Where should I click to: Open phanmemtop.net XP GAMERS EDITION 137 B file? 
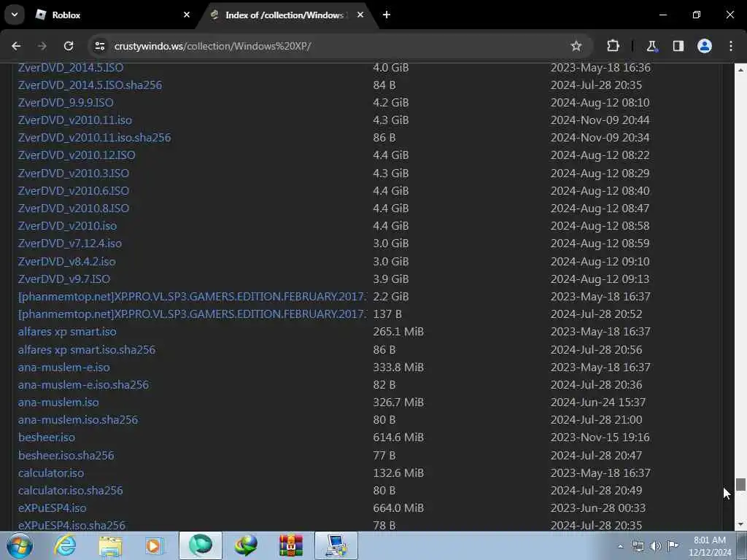[193, 314]
